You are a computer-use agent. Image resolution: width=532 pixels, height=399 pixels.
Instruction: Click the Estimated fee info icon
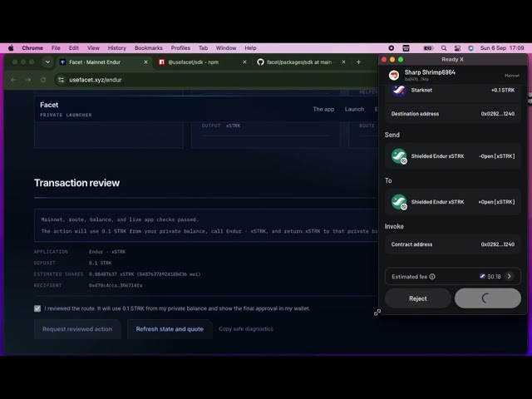pyautogui.click(x=432, y=277)
